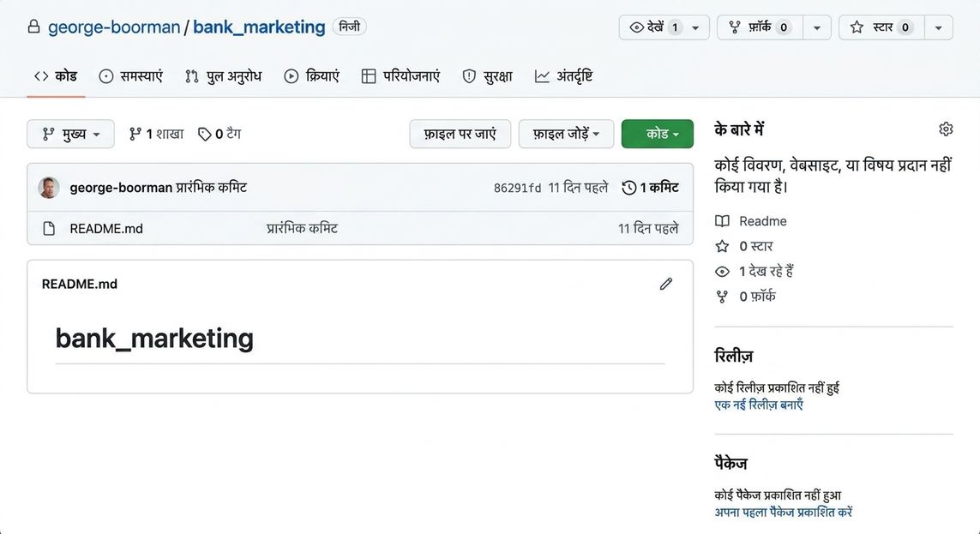Click the book icon beside Readme
This screenshot has width=980, height=534.
click(x=722, y=221)
